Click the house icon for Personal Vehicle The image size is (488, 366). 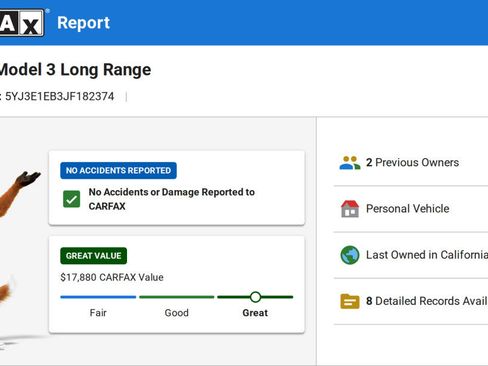coord(350,209)
